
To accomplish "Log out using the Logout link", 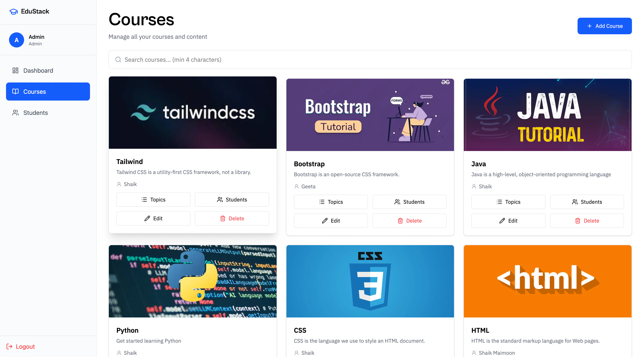I will [x=21, y=346].
